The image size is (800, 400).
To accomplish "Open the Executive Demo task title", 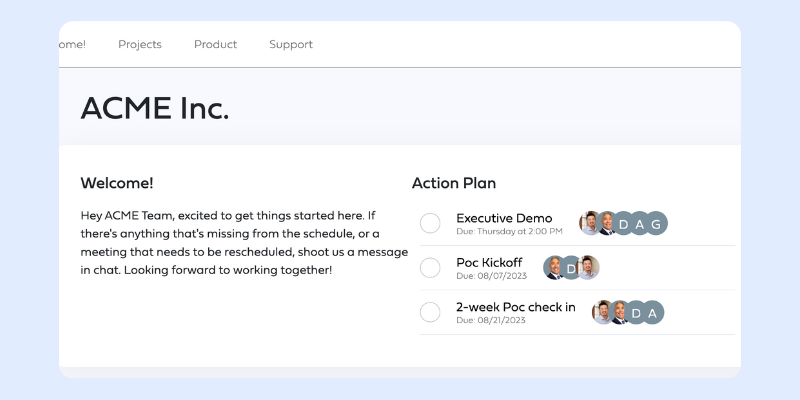I will click(x=504, y=218).
